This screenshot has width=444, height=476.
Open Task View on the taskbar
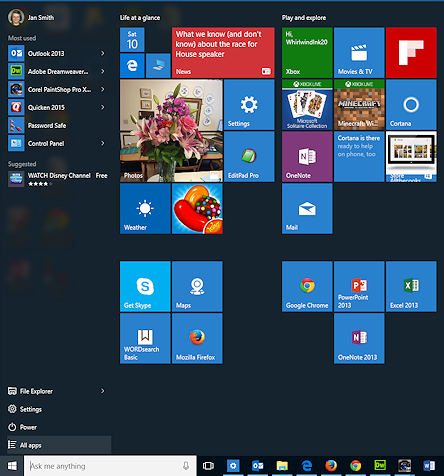click(x=208, y=466)
